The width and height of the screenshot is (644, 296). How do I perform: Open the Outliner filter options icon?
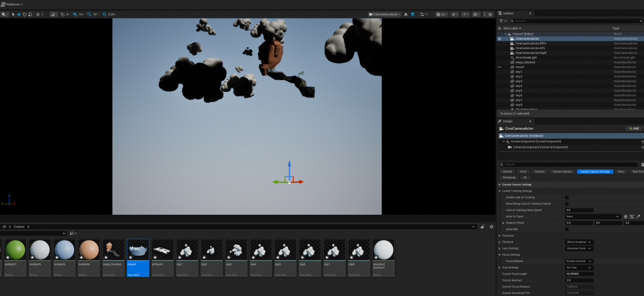click(x=501, y=21)
